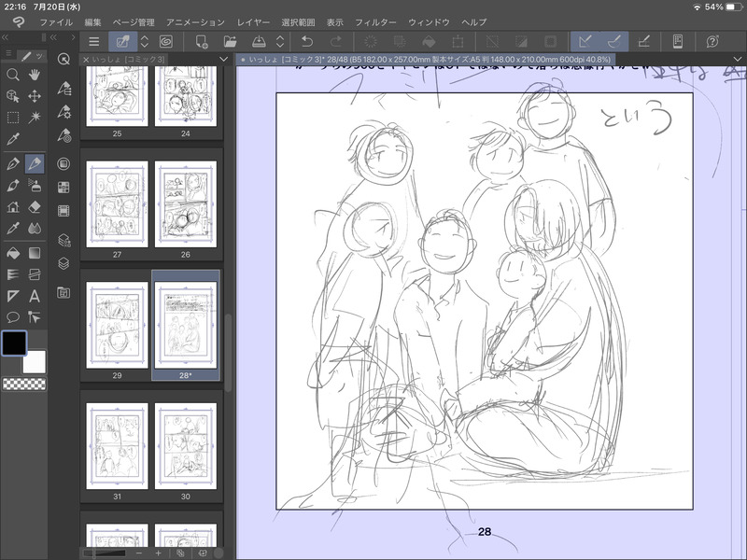Image resolution: width=747 pixels, height=560 pixels.
Task: Open the canvas tab list dropdown chevron
Action: [x=737, y=59]
